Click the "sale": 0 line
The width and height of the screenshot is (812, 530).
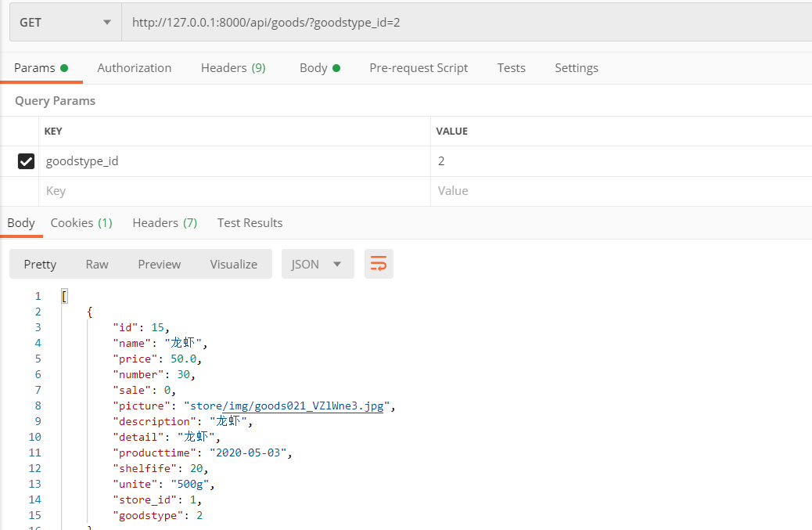pos(145,390)
